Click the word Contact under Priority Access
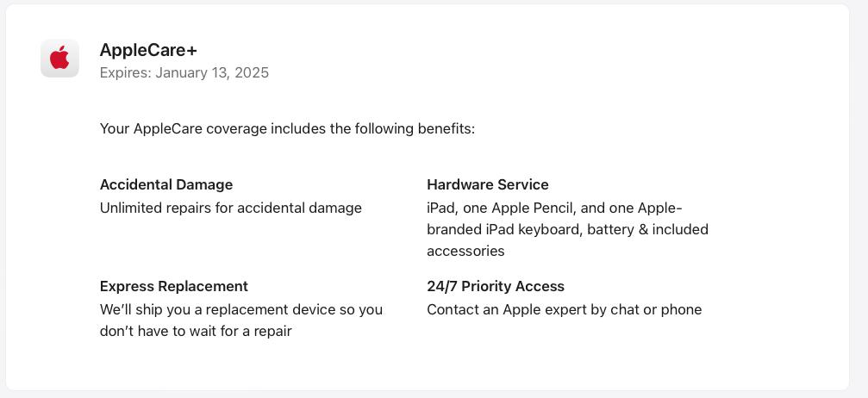This screenshot has height=398, width=868. tap(446, 309)
